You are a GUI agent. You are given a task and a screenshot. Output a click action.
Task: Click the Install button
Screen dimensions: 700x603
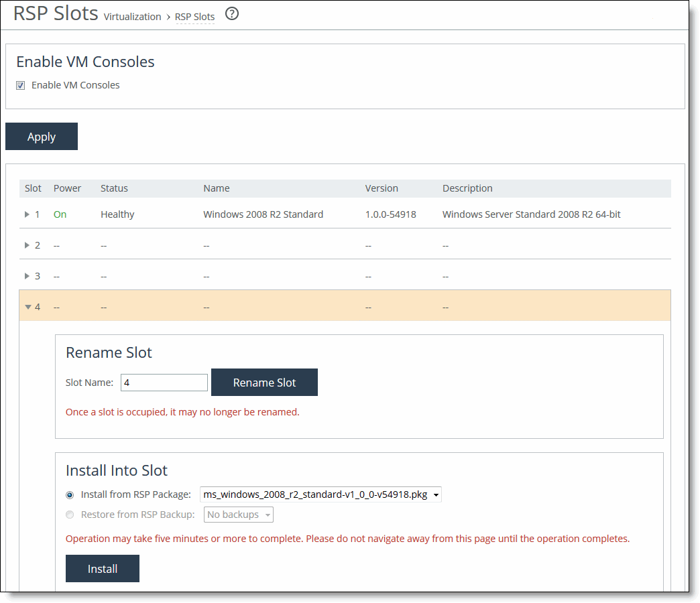[x=103, y=569]
